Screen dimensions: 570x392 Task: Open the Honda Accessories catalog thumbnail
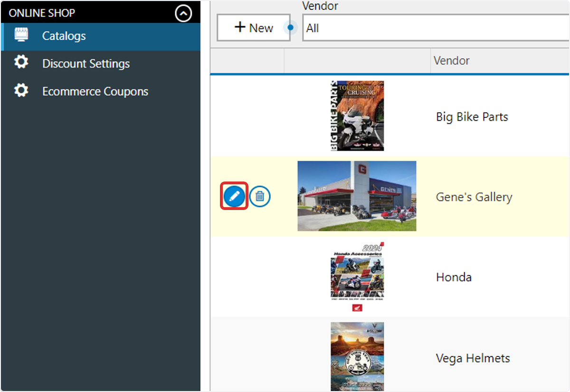click(357, 277)
